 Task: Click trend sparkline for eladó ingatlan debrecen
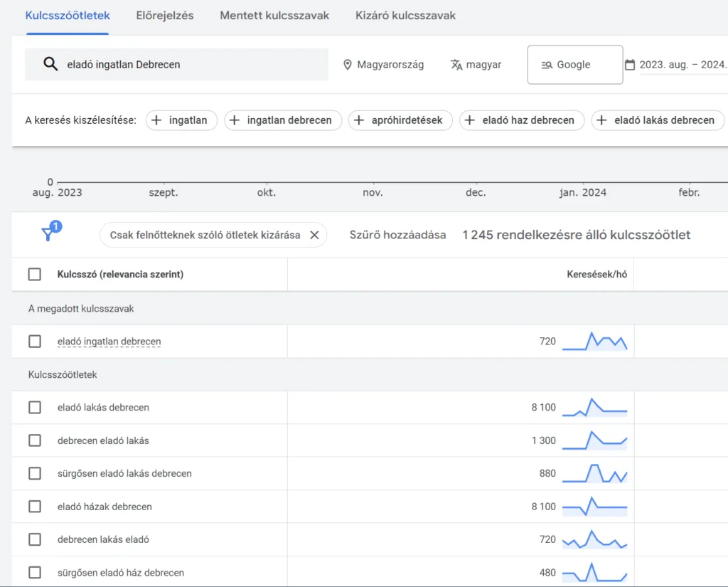595,341
